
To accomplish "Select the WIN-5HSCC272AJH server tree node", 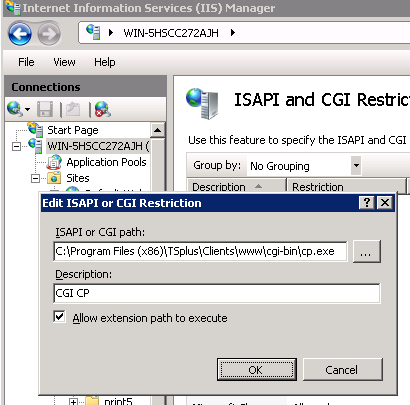I will pyautogui.click(x=98, y=146).
